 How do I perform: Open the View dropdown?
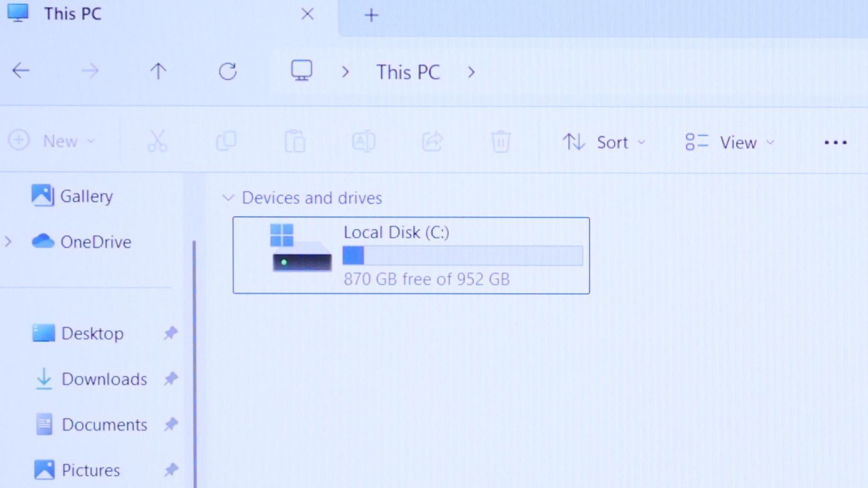[730, 143]
